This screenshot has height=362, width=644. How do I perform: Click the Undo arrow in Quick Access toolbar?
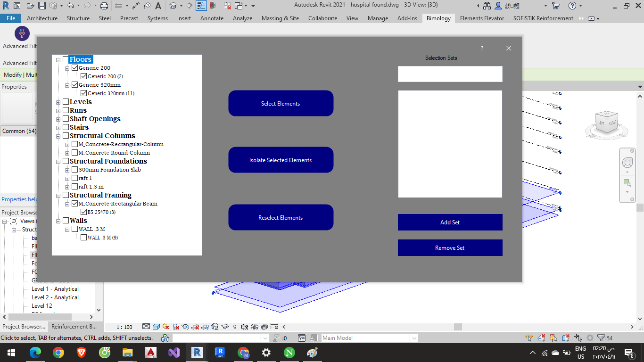tap(70, 6)
